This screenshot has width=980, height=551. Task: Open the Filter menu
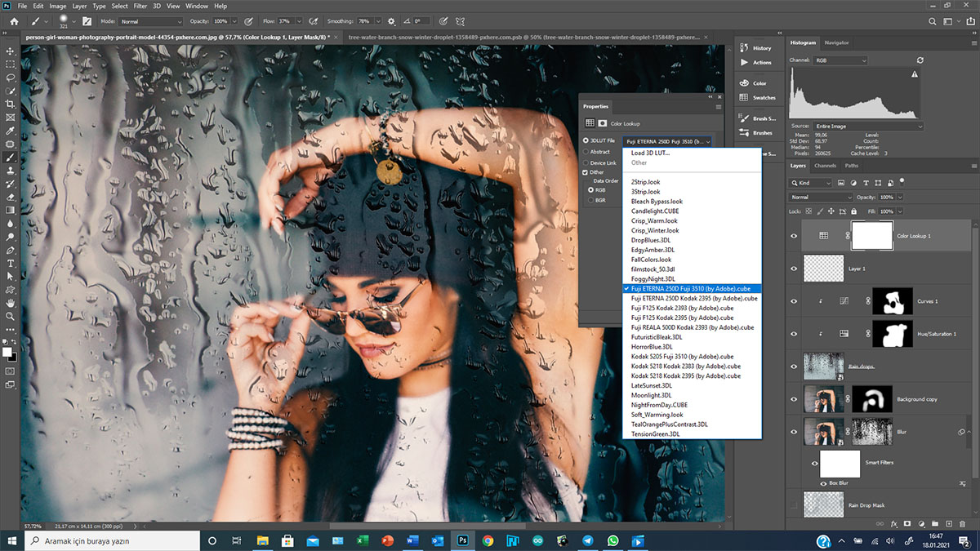140,6
